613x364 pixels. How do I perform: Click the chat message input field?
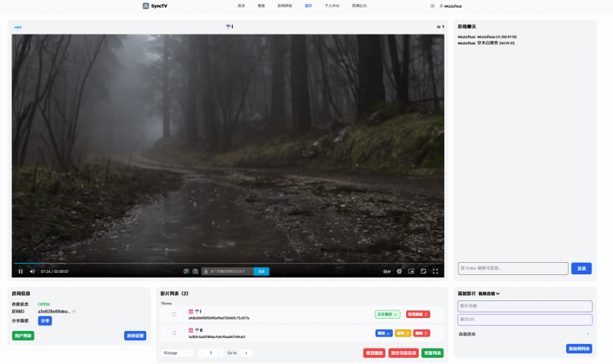513,269
